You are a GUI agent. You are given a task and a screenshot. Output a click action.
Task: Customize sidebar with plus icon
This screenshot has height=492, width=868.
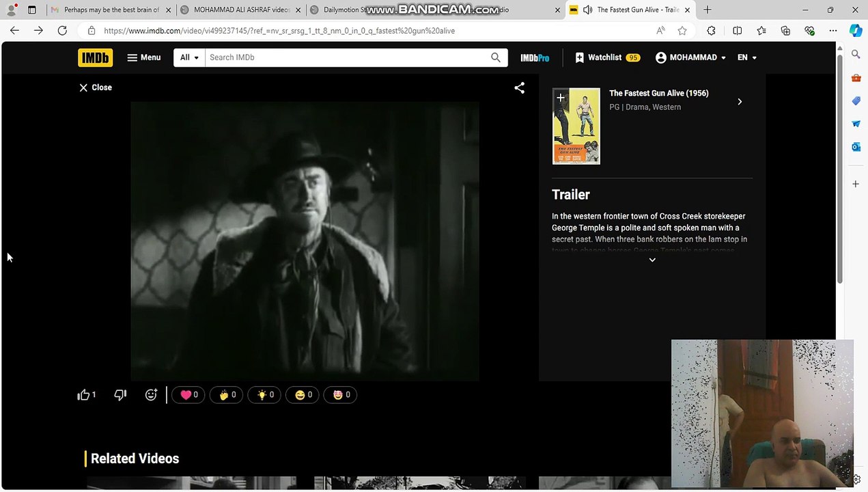click(856, 184)
